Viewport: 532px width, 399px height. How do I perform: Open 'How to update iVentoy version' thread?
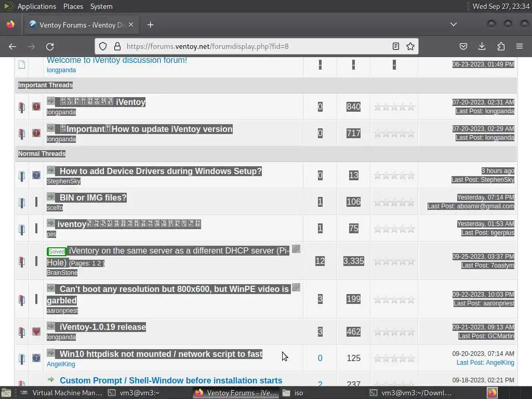pyautogui.click(x=146, y=129)
